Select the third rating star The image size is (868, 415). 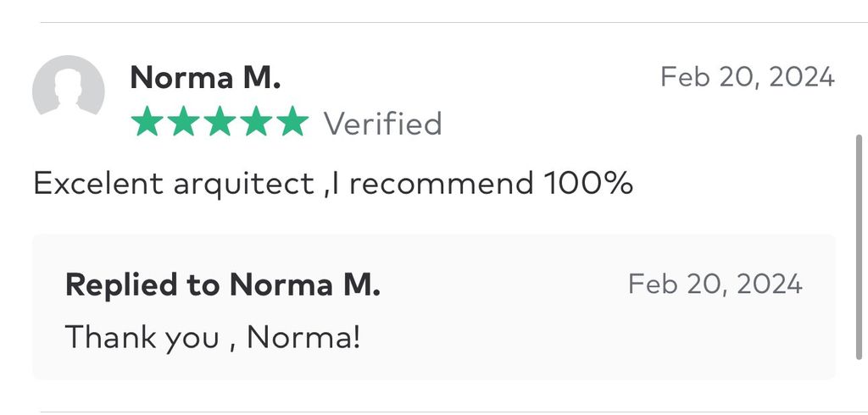[220, 124]
